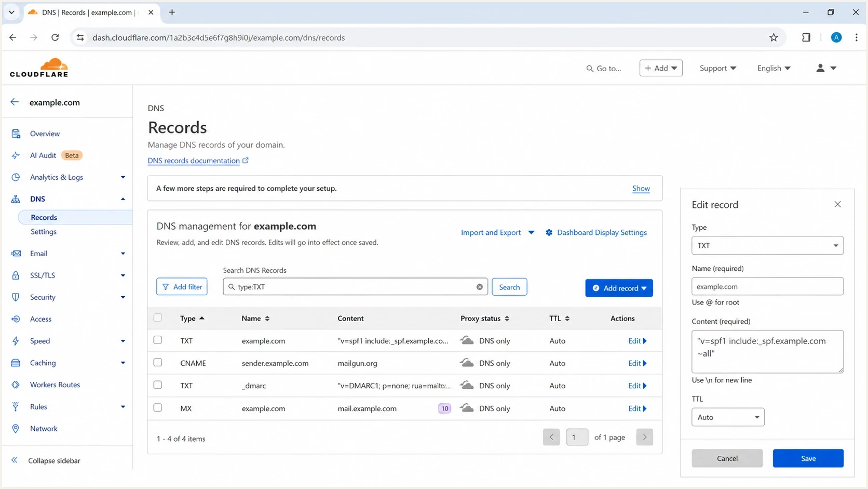Select the TXT example.com record checkbox
This screenshot has height=489, width=868.
(x=158, y=340)
